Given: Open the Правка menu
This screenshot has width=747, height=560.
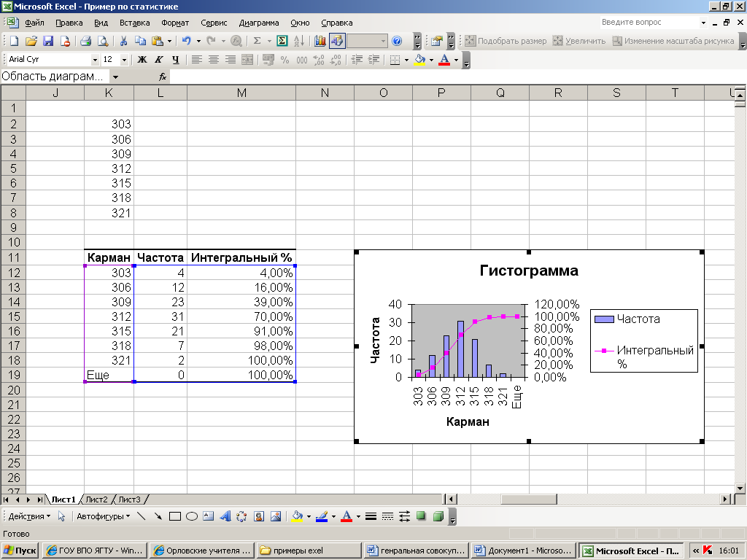Looking at the screenshot, I should pos(69,23).
